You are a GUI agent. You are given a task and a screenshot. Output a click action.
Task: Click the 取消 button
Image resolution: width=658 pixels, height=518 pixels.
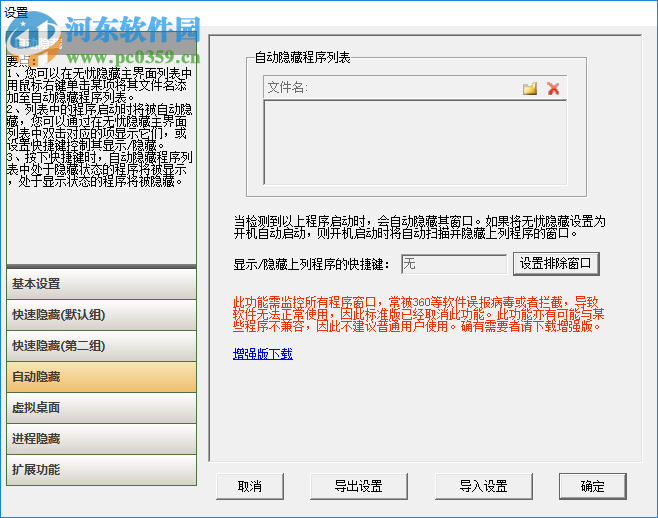(x=250, y=486)
